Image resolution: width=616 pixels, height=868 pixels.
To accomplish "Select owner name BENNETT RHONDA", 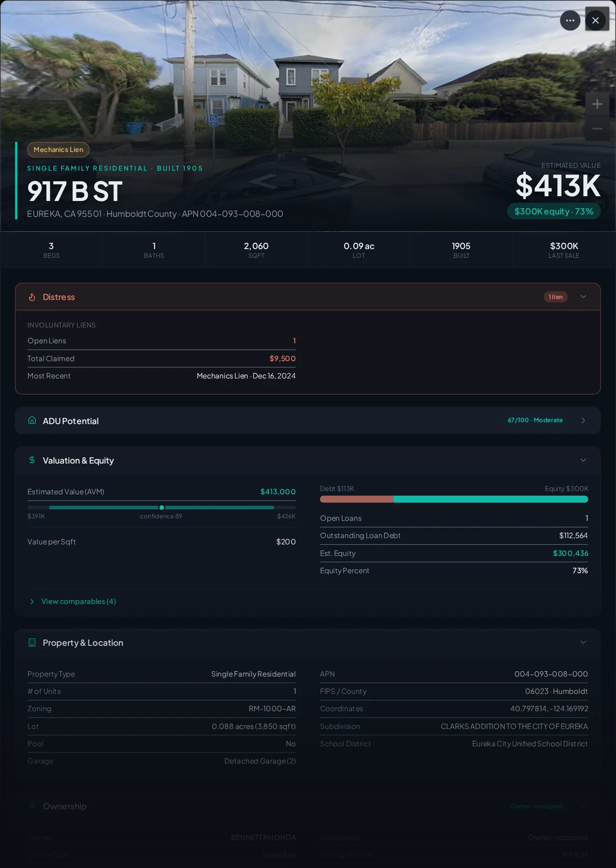I will tap(263, 837).
